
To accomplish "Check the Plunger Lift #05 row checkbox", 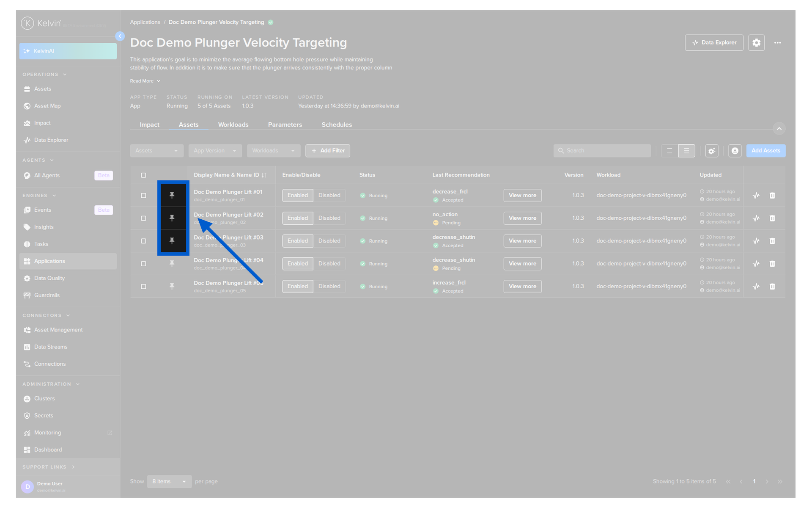I will [x=143, y=287].
